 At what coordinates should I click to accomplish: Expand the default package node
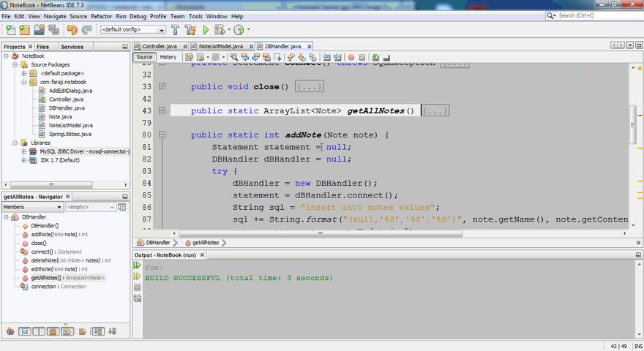point(24,73)
